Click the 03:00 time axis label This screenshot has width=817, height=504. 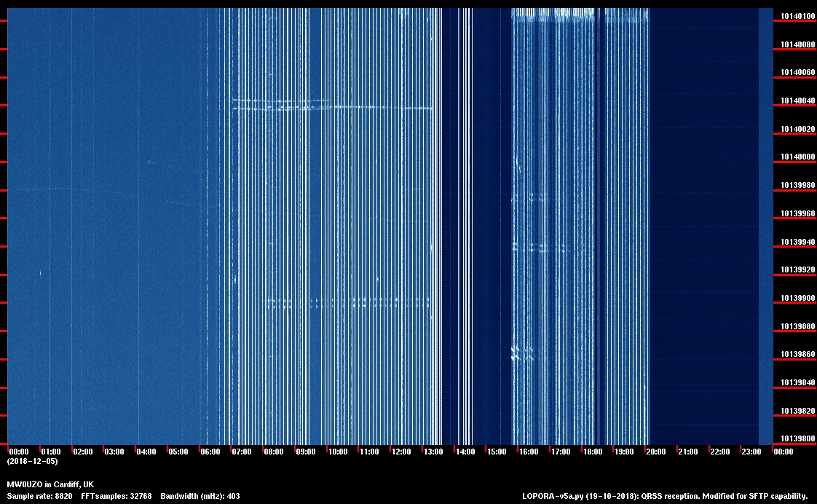pos(114,452)
